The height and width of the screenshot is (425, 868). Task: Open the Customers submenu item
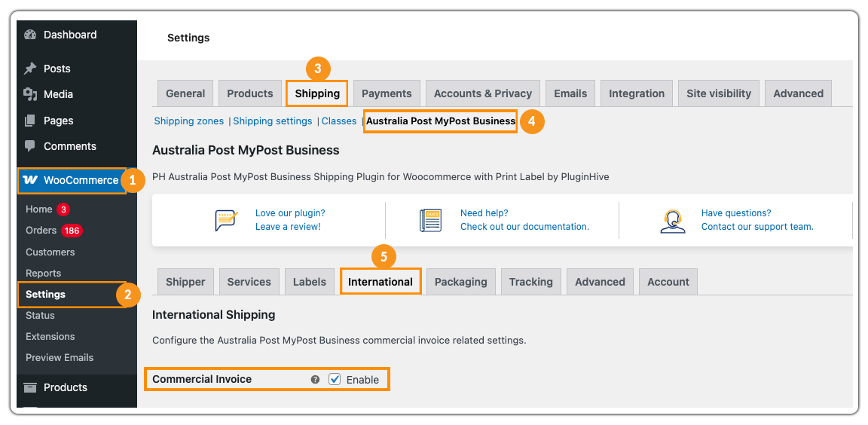coord(50,252)
